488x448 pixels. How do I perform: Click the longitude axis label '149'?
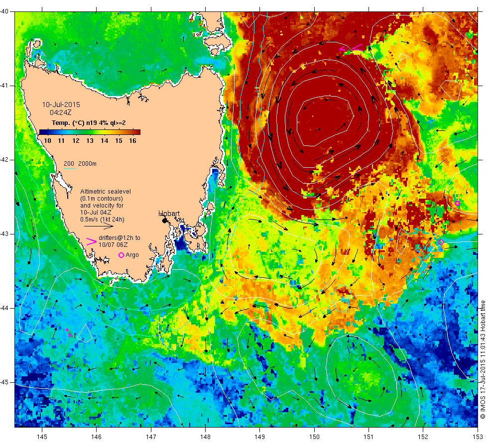click(x=260, y=437)
